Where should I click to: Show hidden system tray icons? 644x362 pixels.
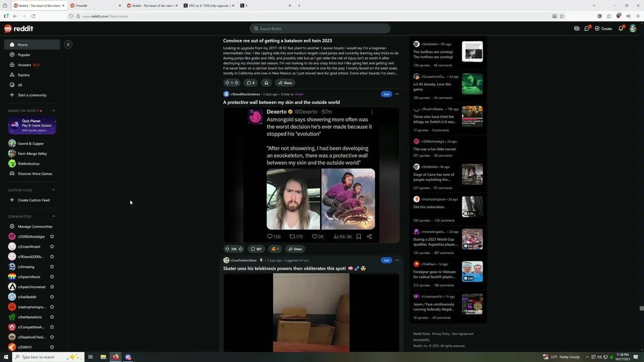pyautogui.click(x=586, y=357)
